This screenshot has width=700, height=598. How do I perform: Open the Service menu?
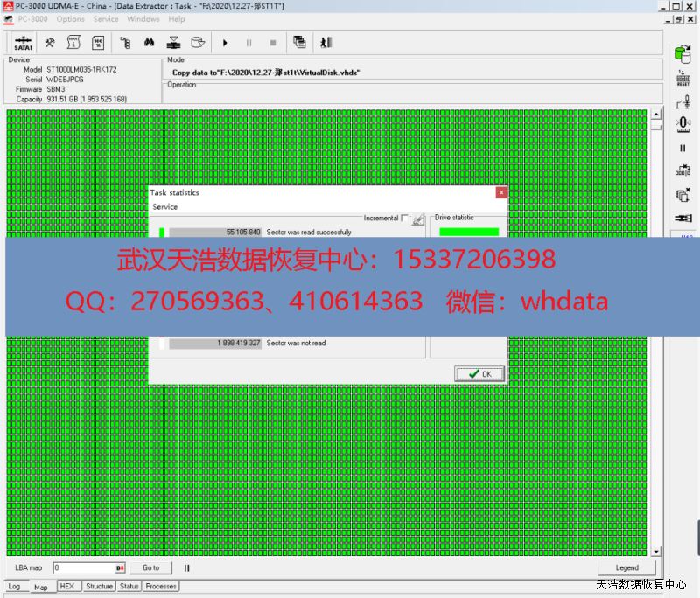coord(106,19)
